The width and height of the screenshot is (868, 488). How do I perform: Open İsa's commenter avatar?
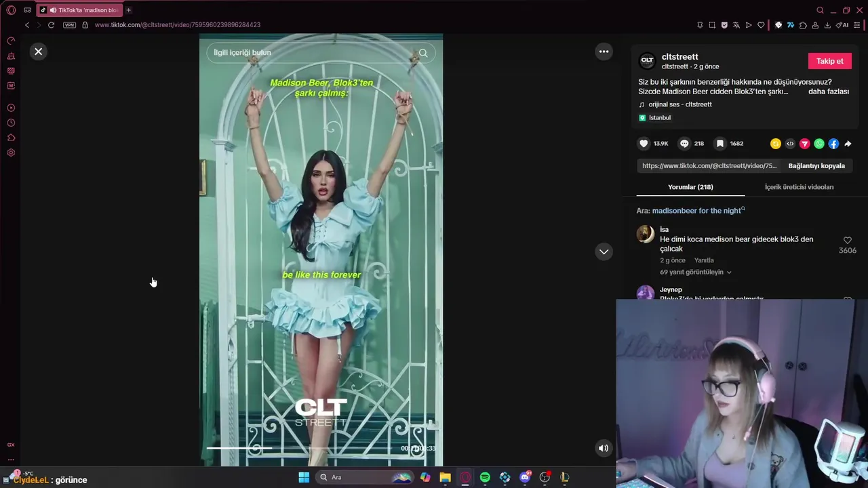(x=645, y=235)
